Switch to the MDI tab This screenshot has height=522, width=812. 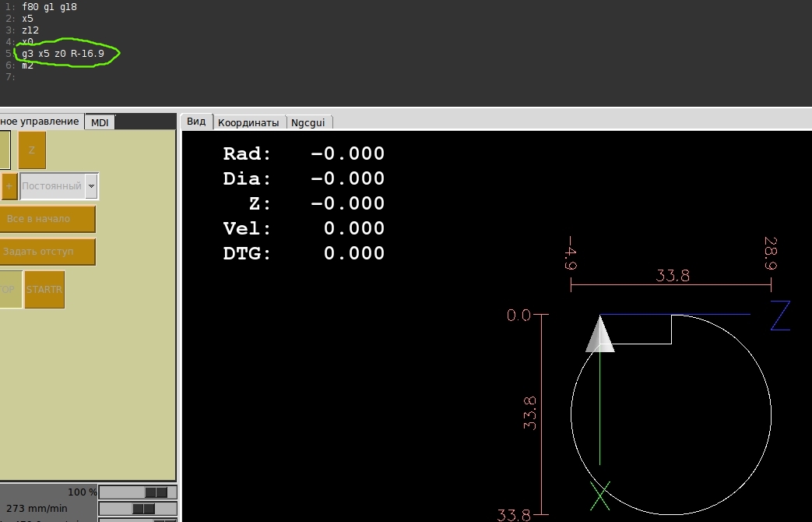coord(100,122)
